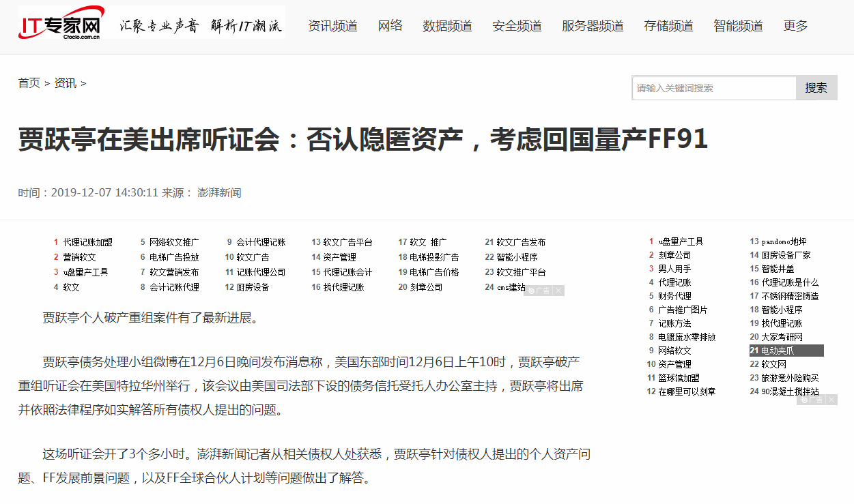Open the 代理记账是什么 sidebar link

790,282
